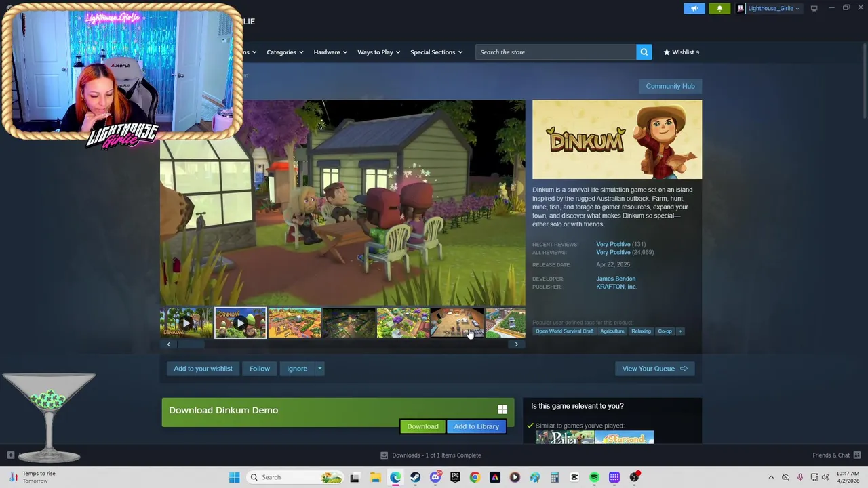The height and width of the screenshot is (488, 868).
Task: Click the add a game plus icon
Action: tap(10, 455)
